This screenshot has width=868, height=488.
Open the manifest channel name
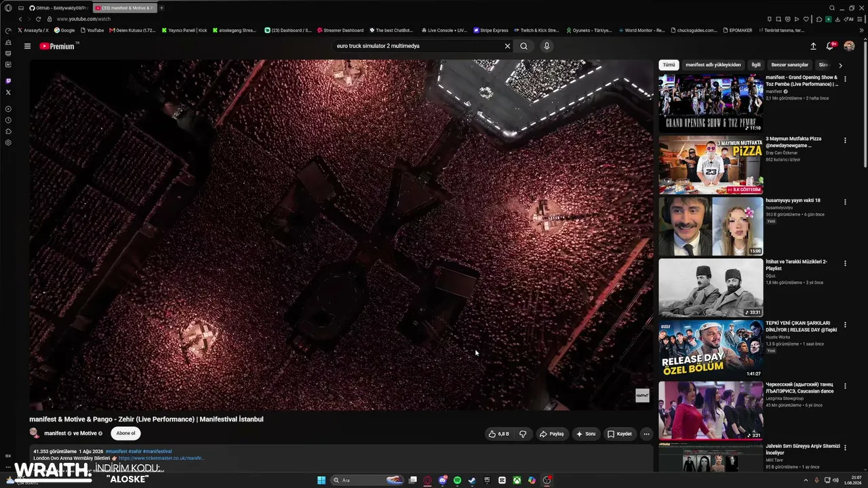(55, 434)
